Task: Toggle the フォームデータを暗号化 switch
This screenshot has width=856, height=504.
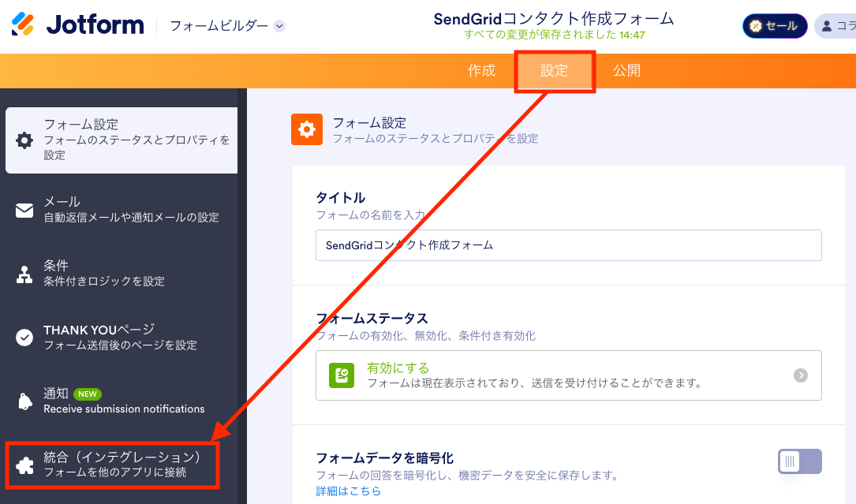Action: pyautogui.click(x=800, y=461)
